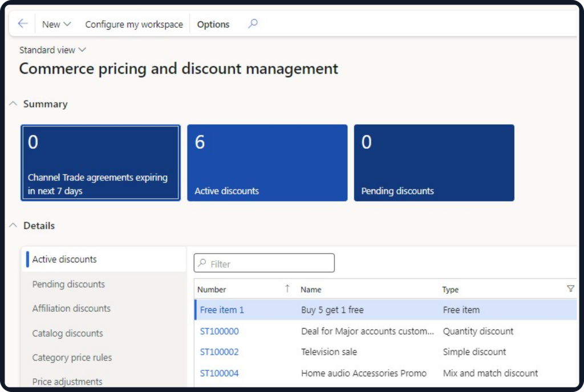
Task: Click the filter funnel icon in Type column
Action: (570, 289)
